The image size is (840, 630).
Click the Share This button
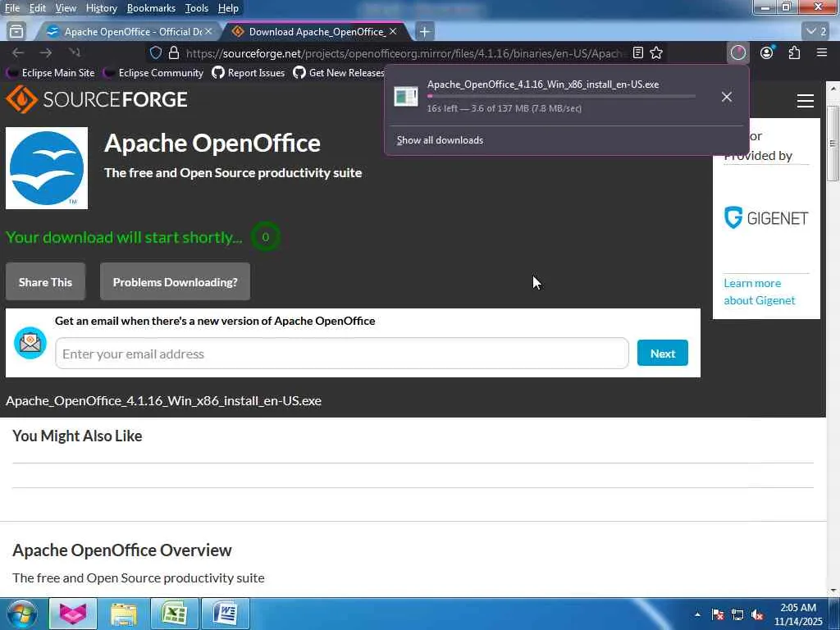(46, 282)
